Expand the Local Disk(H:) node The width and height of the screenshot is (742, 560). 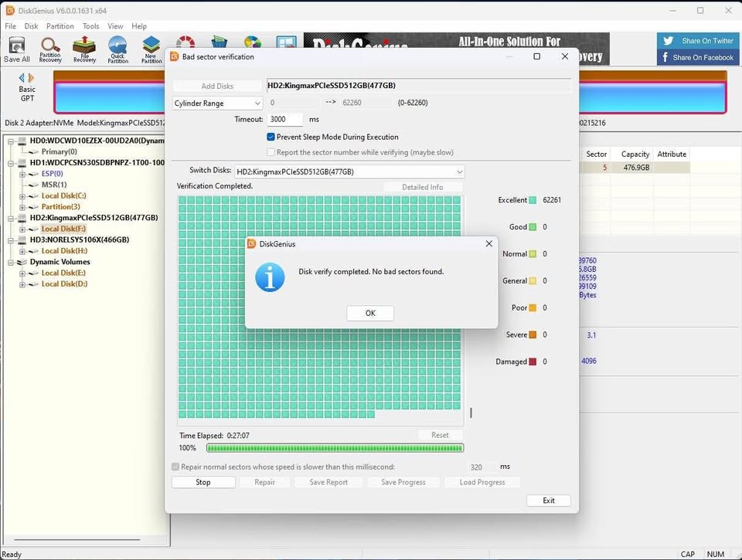pyautogui.click(x=22, y=251)
